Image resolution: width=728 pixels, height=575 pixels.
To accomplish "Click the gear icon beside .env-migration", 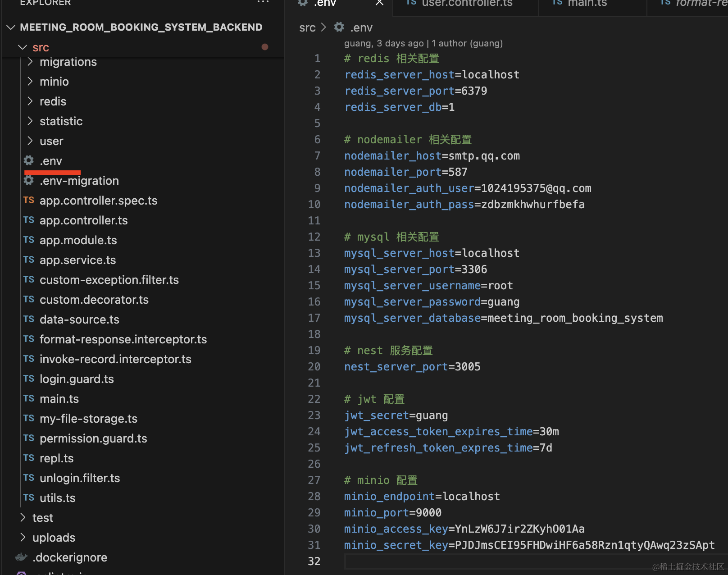I will [29, 181].
